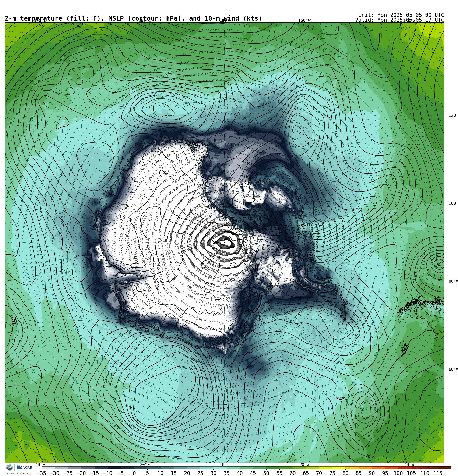The image size is (458, 476).
Task: Click the 40°E longitude label along the bottom
Action: [x=40, y=465]
